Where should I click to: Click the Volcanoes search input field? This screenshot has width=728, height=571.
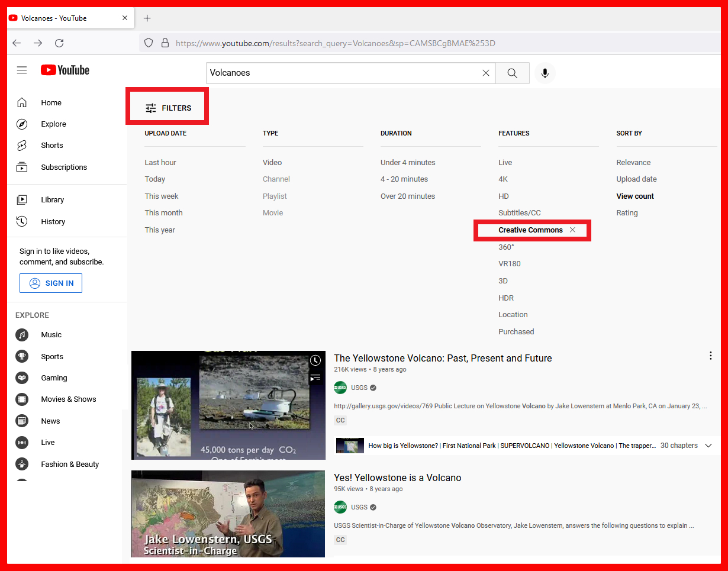coord(343,73)
